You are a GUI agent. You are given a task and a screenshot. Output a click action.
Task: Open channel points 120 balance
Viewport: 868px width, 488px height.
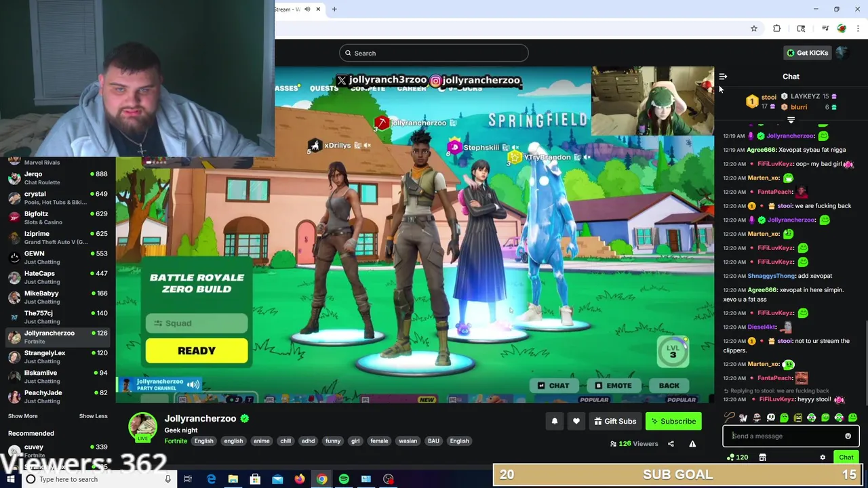pyautogui.click(x=737, y=457)
